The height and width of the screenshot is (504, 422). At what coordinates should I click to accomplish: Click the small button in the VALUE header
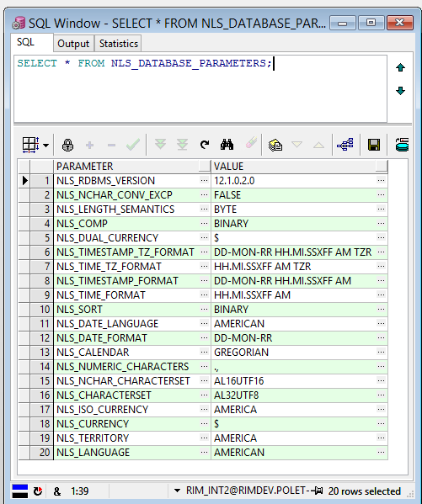coord(381,166)
